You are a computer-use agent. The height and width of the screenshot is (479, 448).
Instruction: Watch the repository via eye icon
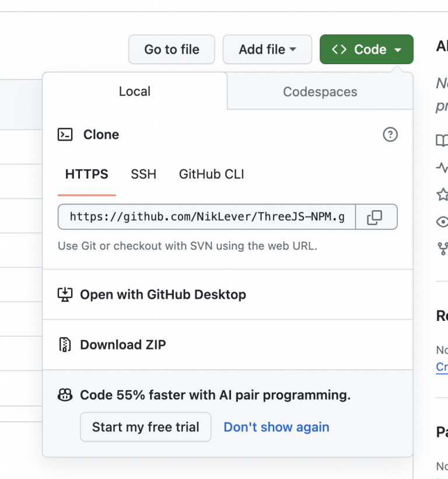coord(442,222)
